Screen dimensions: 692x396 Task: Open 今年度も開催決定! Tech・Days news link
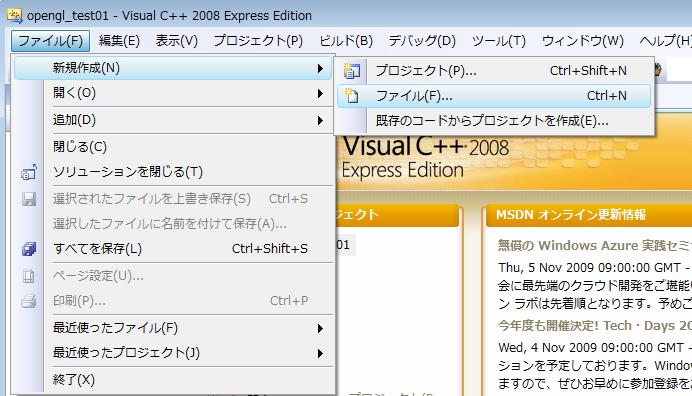594,326
